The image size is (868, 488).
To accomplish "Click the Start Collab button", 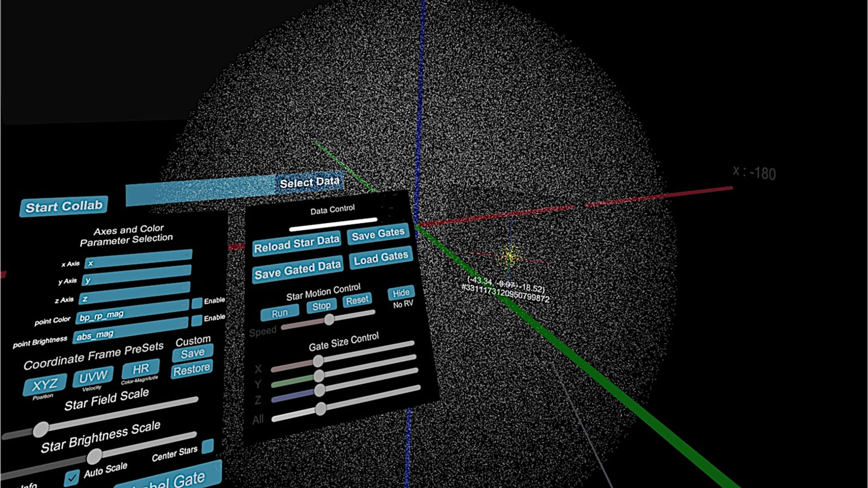I will pos(64,206).
